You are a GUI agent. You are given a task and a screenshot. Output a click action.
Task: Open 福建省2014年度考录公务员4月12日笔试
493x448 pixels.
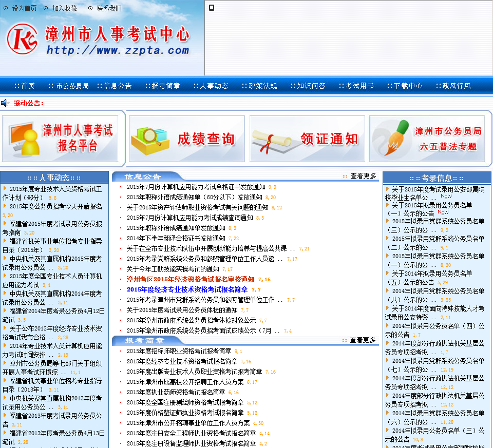pos(54,316)
